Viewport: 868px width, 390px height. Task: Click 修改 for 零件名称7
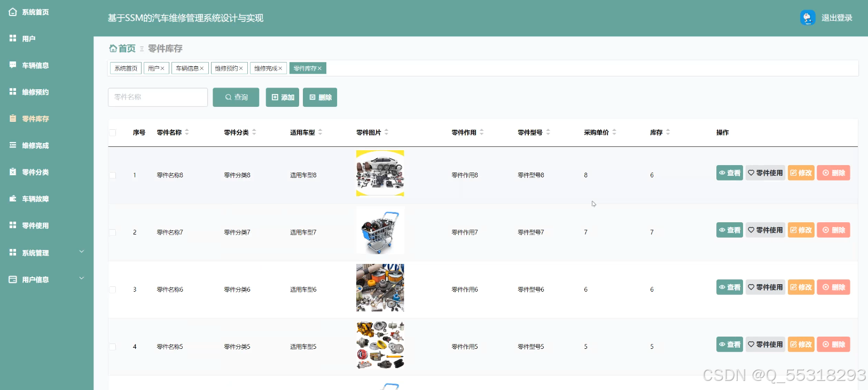point(801,230)
